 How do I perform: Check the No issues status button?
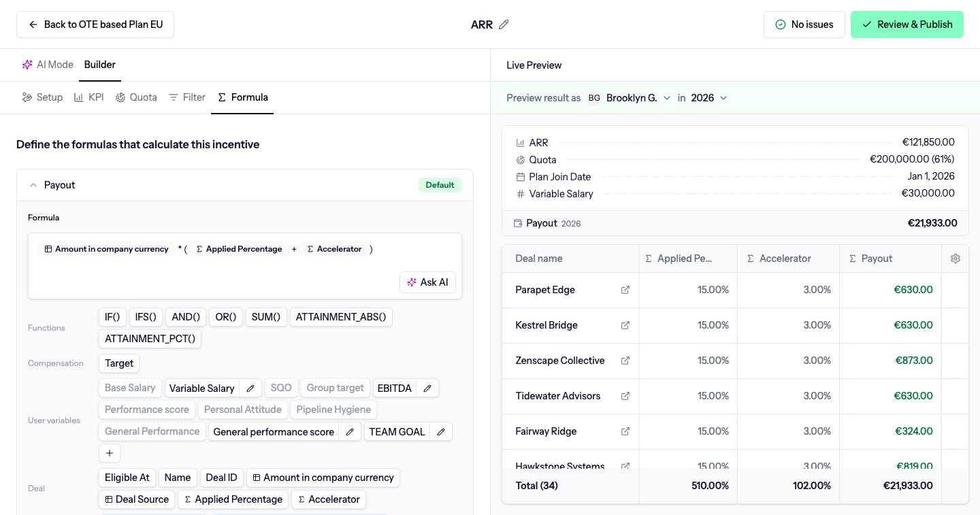point(804,24)
